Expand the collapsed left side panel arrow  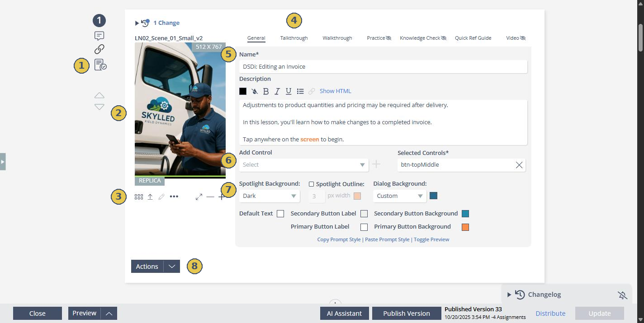click(x=3, y=161)
